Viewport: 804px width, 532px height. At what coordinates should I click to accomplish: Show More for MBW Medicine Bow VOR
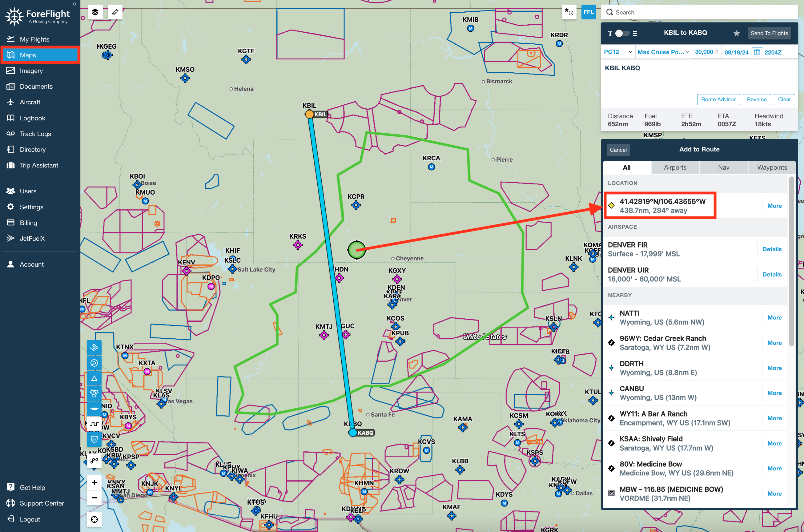coord(774,494)
